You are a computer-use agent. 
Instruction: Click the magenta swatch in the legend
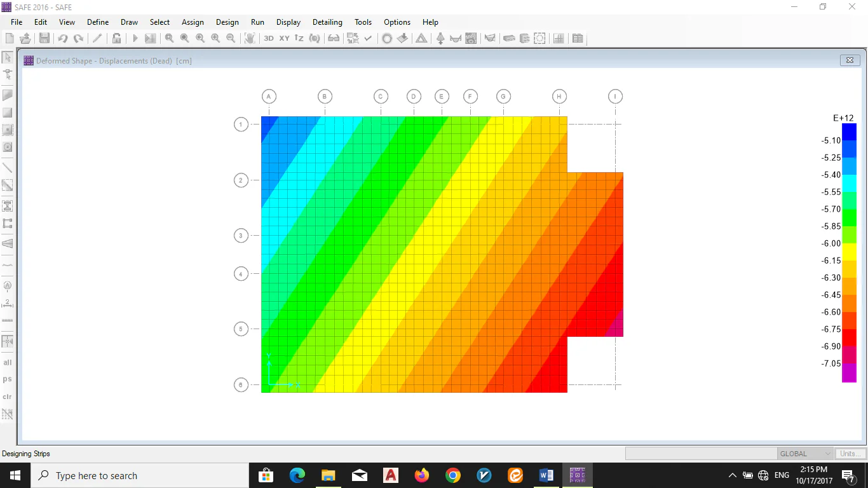(849, 373)
